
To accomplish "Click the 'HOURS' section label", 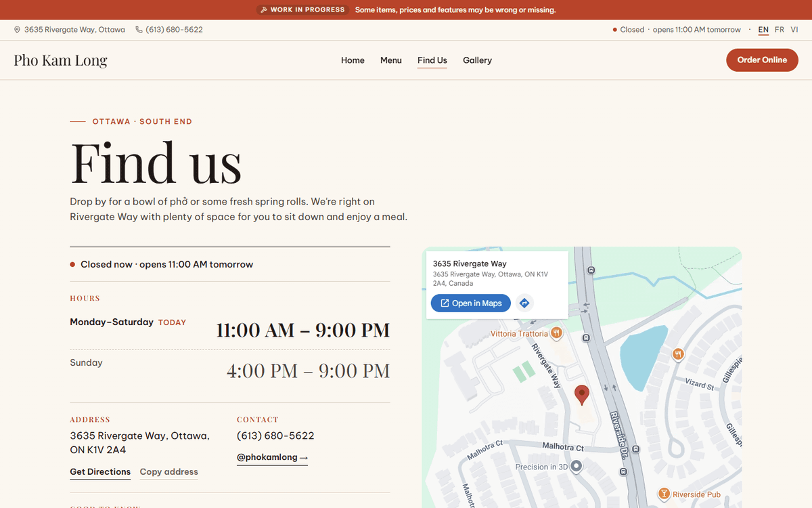I will 85,298.
